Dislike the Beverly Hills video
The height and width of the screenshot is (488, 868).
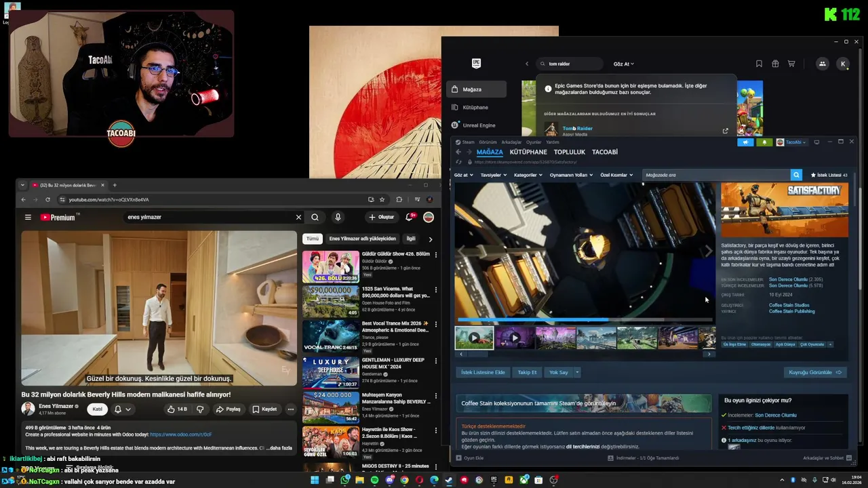coord(200,409)
